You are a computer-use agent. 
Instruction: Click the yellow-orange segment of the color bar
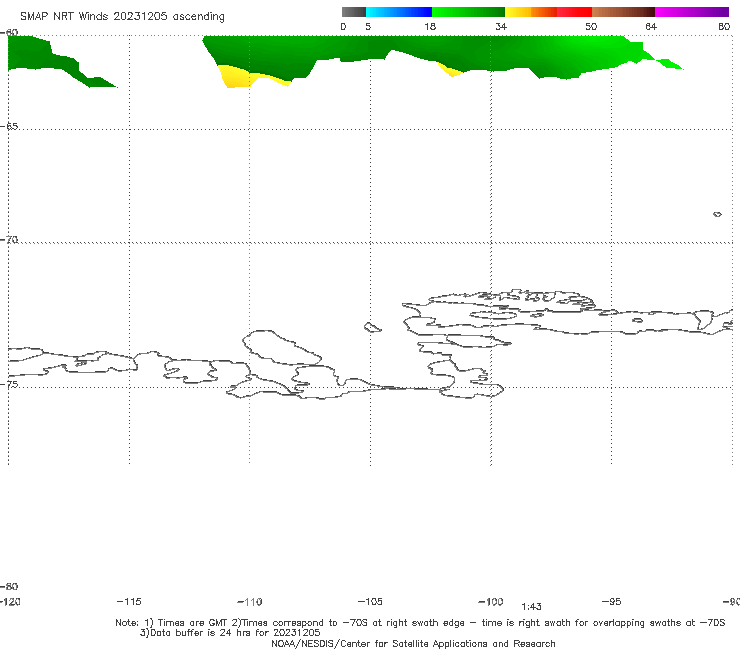coord(530,12)
